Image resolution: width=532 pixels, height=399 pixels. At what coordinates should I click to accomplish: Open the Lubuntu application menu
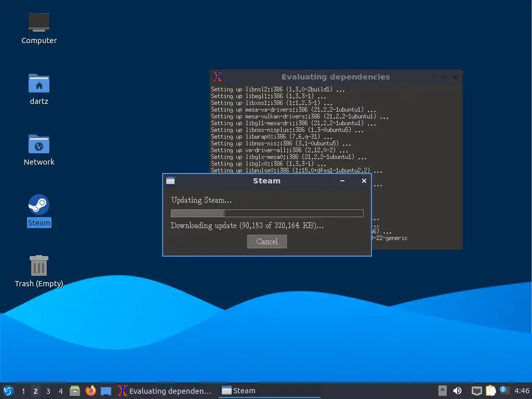pyautogui.click(x=8, y=391)
